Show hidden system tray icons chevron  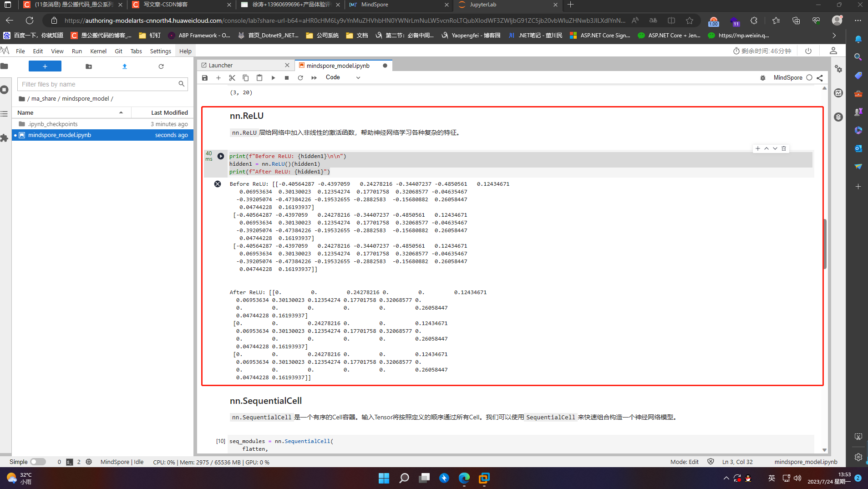[726, 478]
